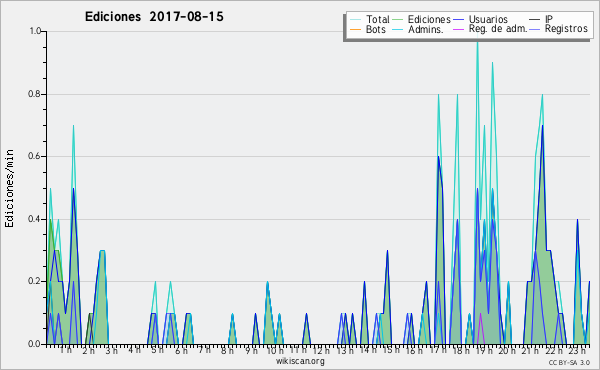Click the '9 h' x-axis label

click(x=251, y=351)
